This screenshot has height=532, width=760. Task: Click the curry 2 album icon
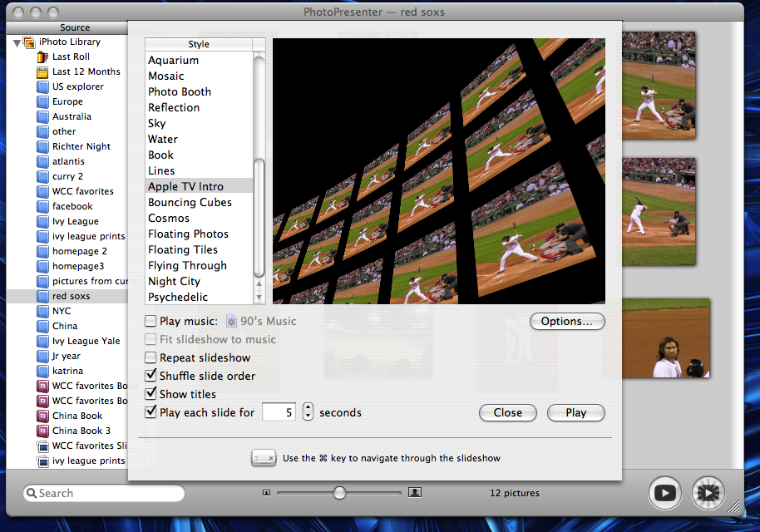point(42,177)
